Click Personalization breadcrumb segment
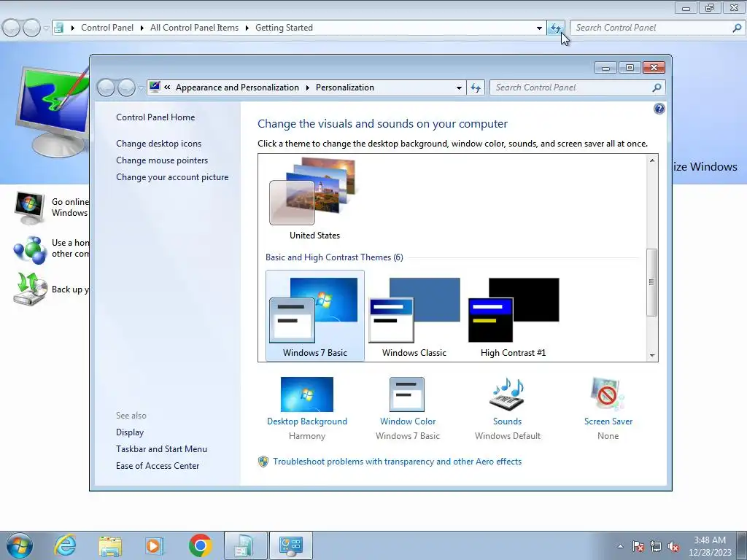 pos(345,87)
